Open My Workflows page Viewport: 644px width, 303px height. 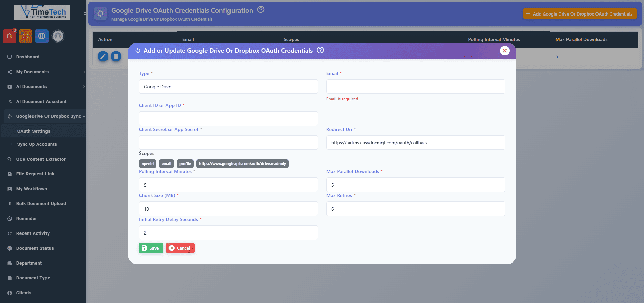click(31, 189)
